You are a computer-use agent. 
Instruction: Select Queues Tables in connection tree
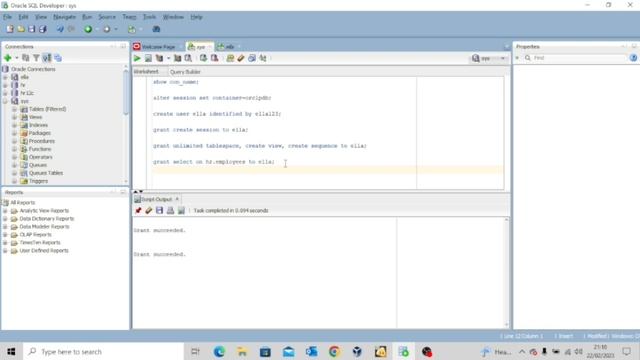(46, 173)
